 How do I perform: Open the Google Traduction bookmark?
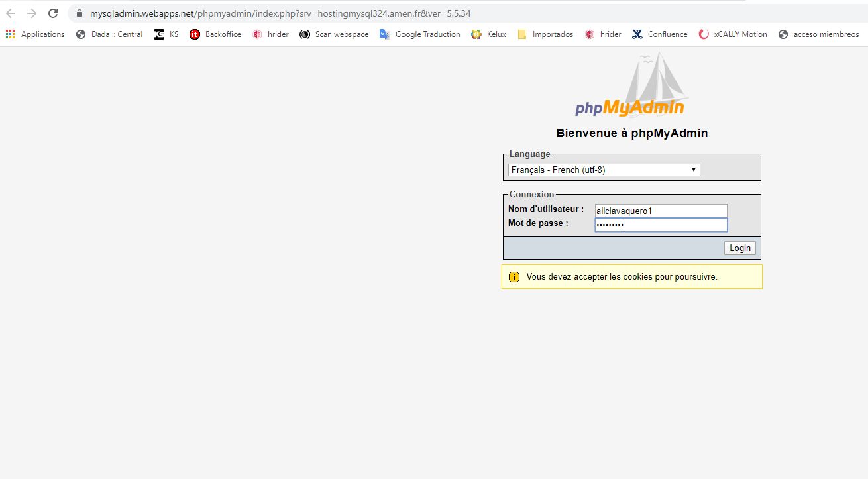(x=420, y=34)
